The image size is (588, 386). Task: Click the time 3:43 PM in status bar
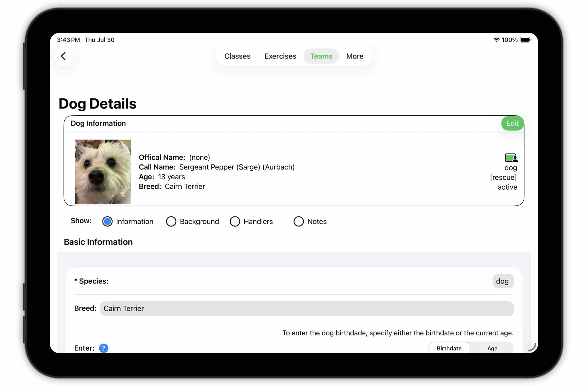coord(68,40)
